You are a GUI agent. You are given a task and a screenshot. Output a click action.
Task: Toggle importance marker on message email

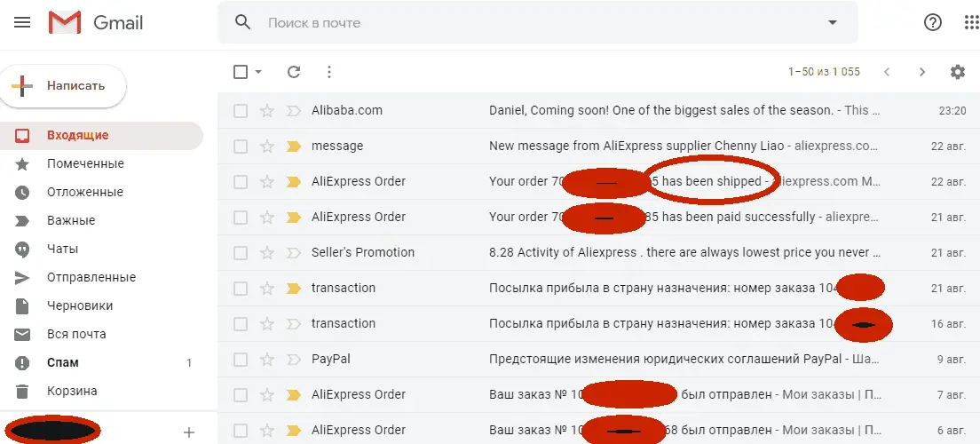[x=293, y=147]
